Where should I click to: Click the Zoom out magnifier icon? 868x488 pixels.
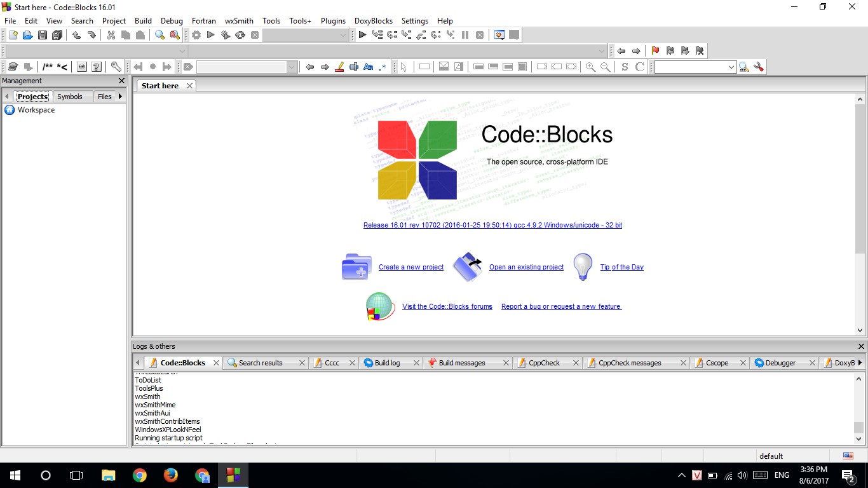point(606,67)
